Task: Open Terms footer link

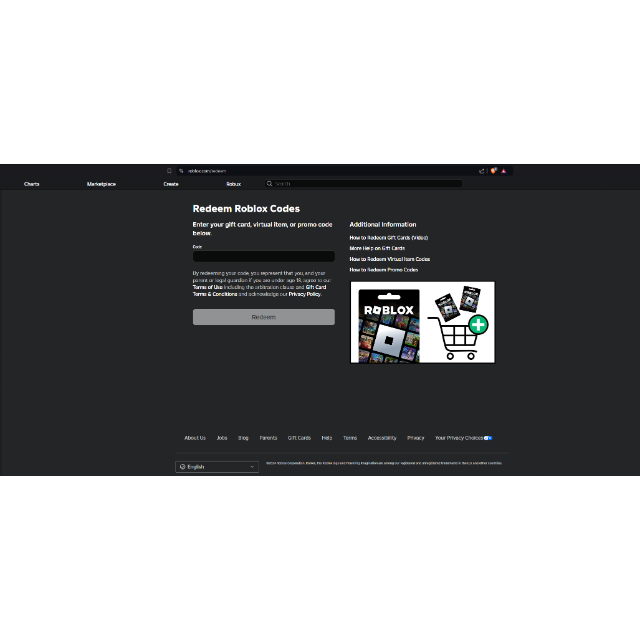Action: [350, 438]
